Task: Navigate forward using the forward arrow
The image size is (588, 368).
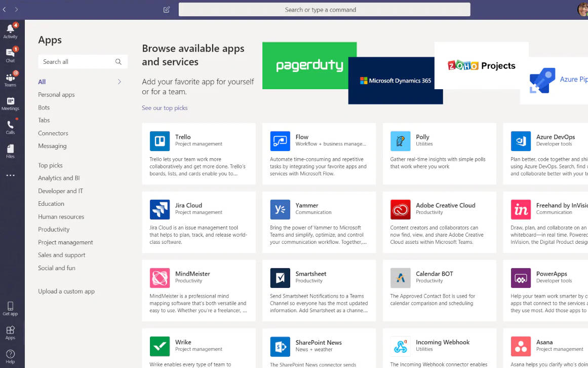Action: click(x=17, y=10)
